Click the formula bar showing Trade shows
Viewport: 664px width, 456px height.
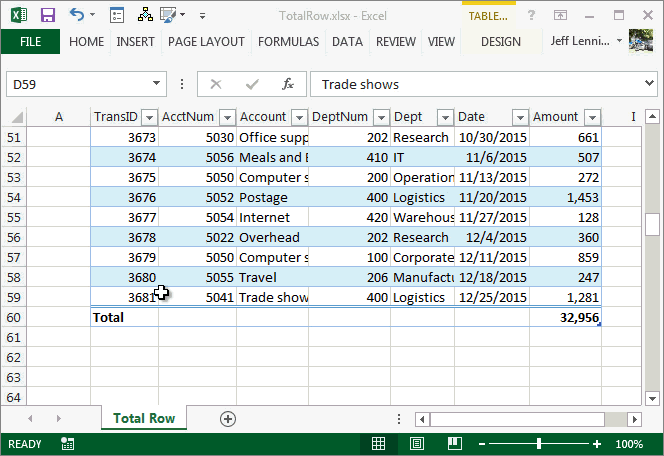click(x=476, y=84)
